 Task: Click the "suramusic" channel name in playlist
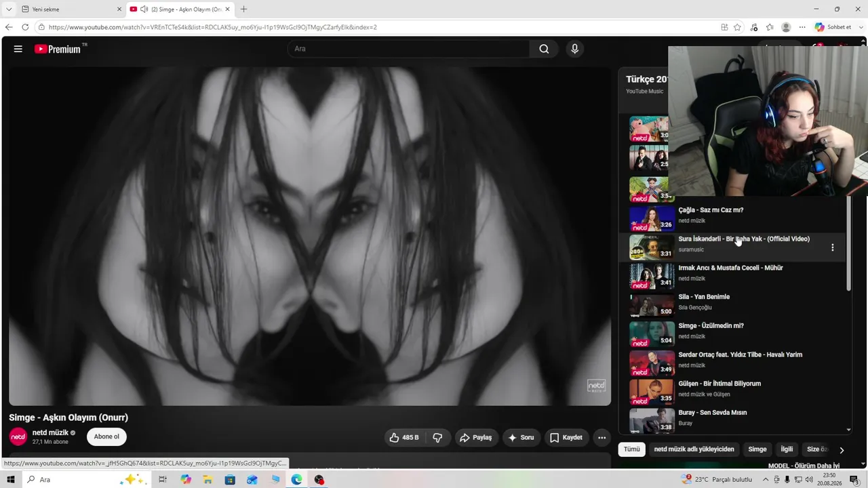coord(691,249)
